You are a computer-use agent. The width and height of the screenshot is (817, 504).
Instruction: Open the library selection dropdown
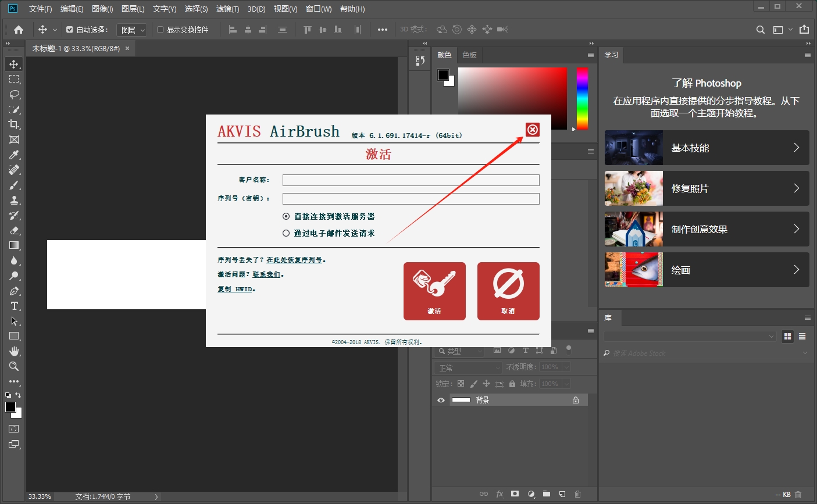point(690,336)
